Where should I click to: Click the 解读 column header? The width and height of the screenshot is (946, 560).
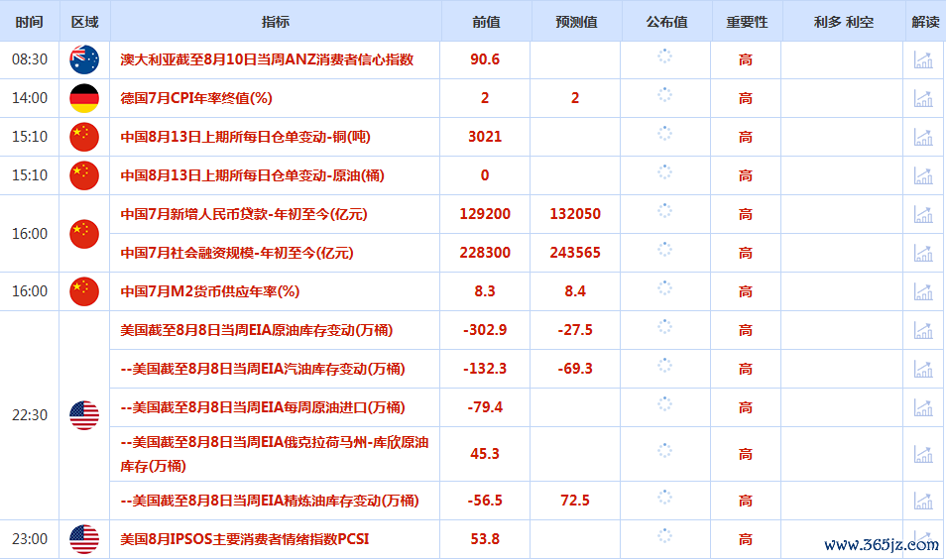point(924,22)
